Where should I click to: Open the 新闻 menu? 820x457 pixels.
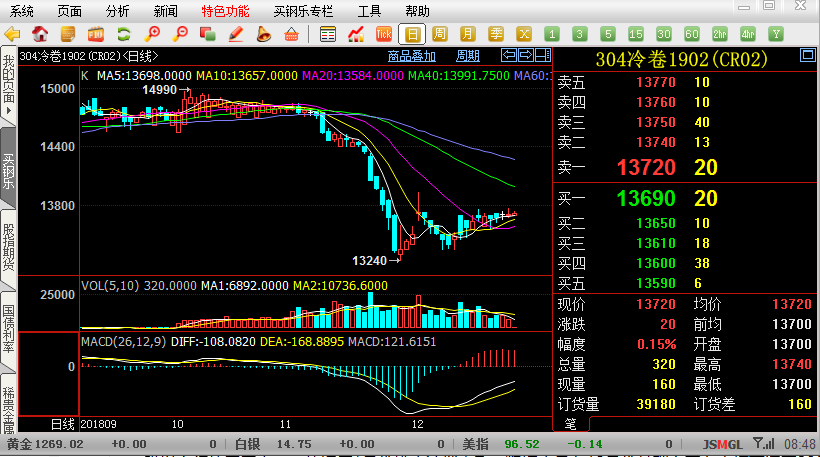[x=166, y=11]
